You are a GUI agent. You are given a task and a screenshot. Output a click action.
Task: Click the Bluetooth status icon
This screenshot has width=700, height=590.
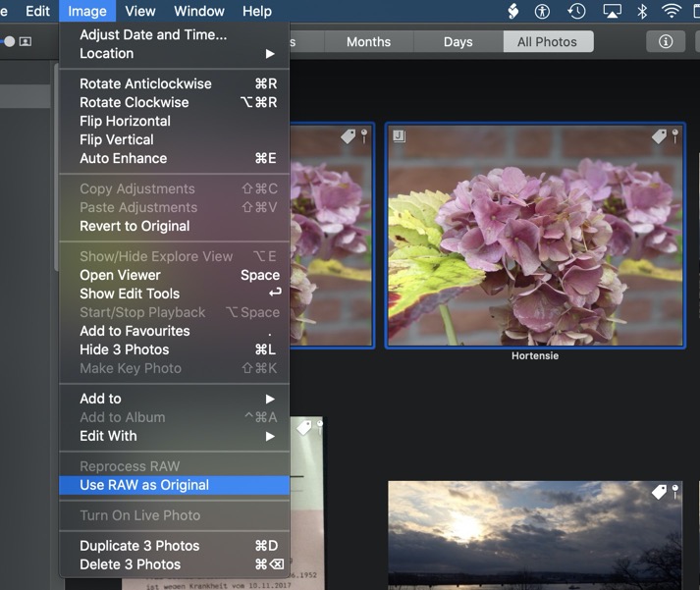[x=642, y=12]
